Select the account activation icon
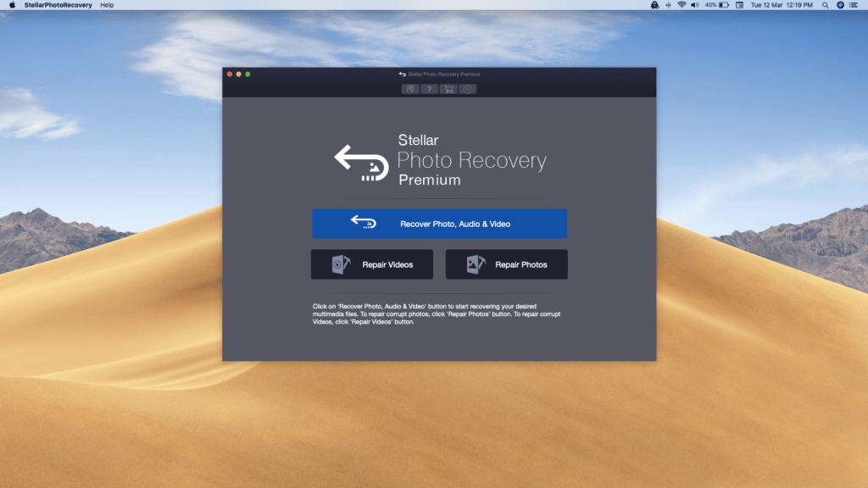This screenshot has height=488, width=868. [x=467, y=89]
